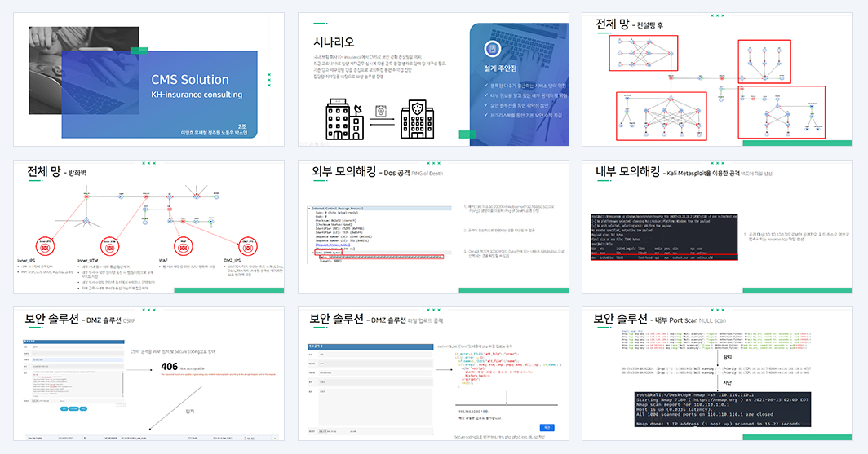Click the left office building icon
This screenshot has width=868, height=454.
click(344, 120)
